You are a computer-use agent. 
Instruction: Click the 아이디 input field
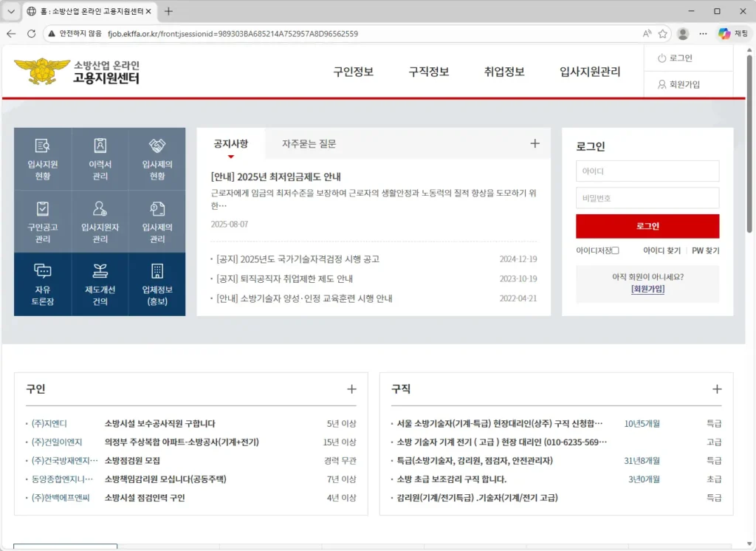[647, 171]
